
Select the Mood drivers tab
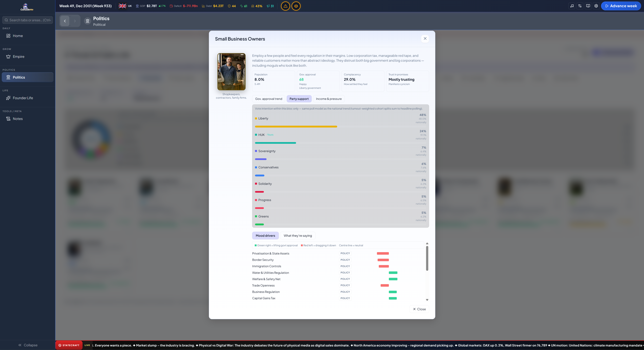tap(265, 235)
